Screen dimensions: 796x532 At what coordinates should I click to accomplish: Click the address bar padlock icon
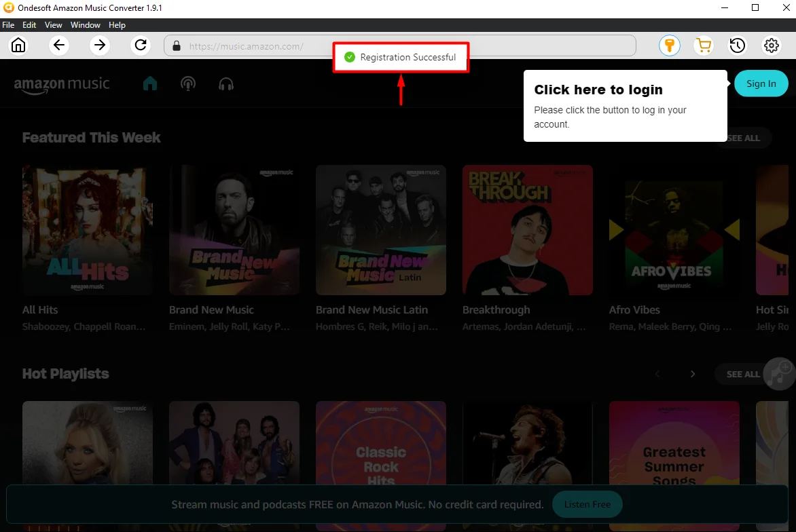(x=177, y=45)
